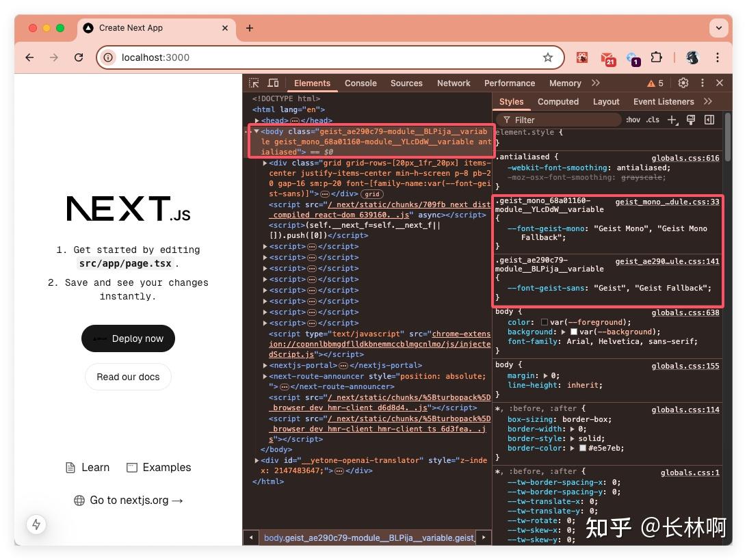Screen dimensions: 747x560
Task: Open the Read our docs link
Action: (x=128, y=377)
